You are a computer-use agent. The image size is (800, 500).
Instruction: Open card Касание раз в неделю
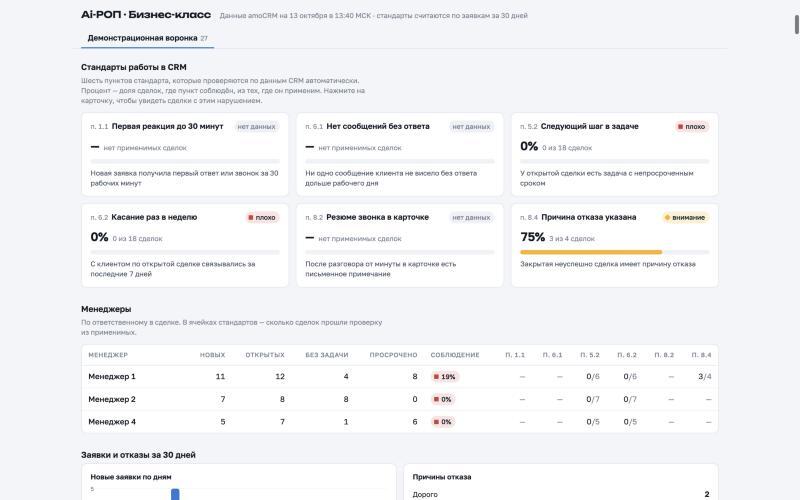[185, 245]
